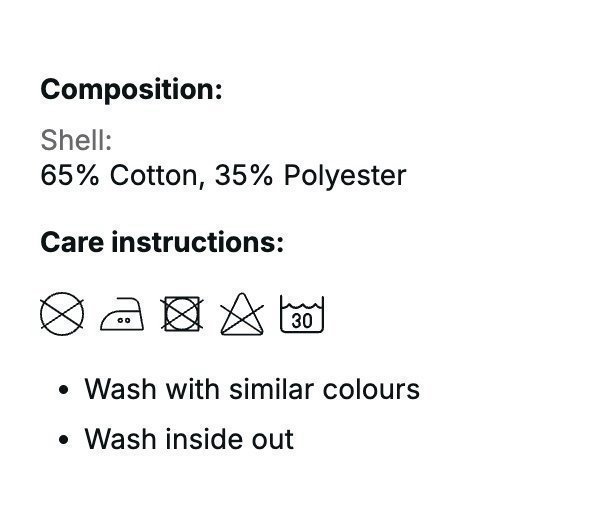
Task: Click the Composition heading
Action: [x=131, y=89]
